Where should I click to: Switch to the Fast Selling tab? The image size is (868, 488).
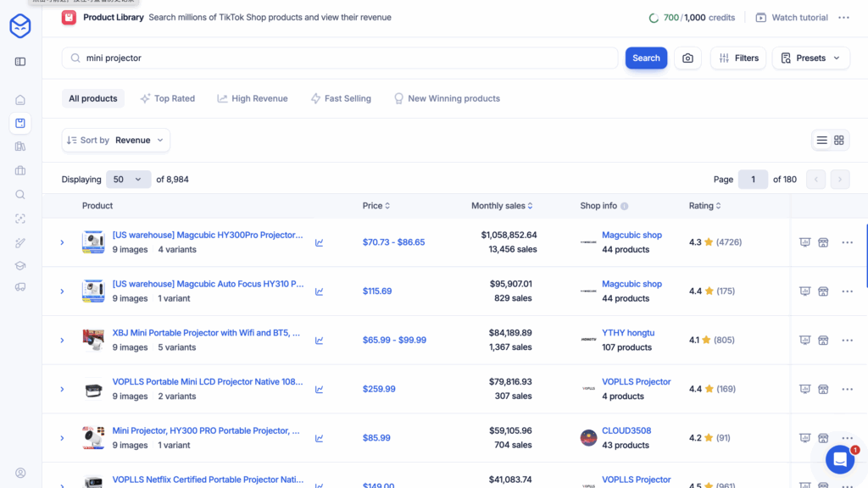click(341, 98)
